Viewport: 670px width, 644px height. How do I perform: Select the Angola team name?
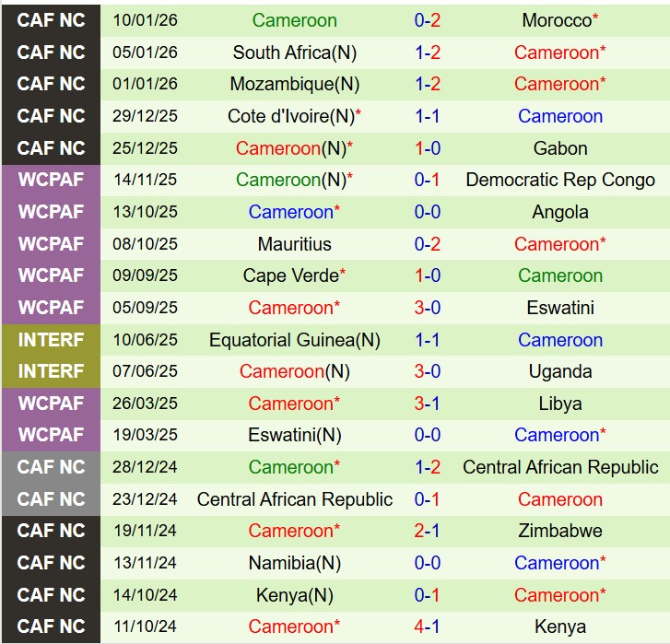559,212
